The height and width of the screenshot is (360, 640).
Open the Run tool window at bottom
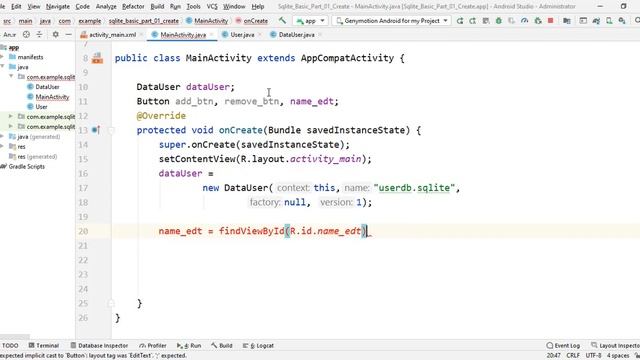189,345
